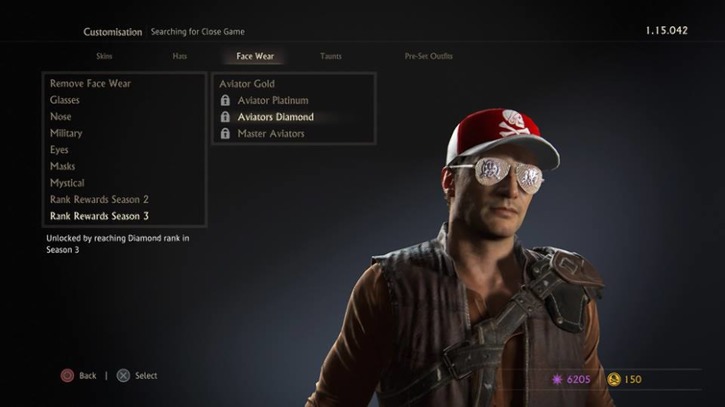725x407 pixels.
Task: Click the gold coin currency icon
Action: pos(614,379)
